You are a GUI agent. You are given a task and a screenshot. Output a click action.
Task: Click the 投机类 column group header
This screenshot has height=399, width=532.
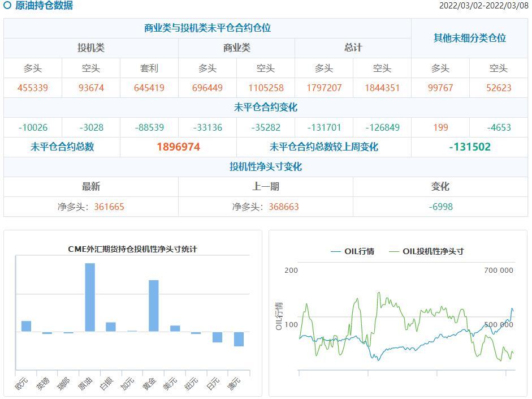(91, 48)
